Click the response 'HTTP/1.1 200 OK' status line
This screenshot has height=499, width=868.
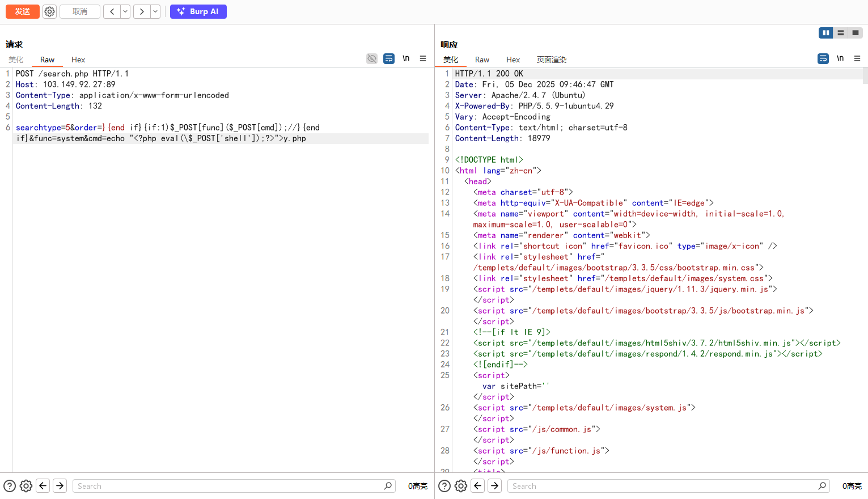point(489,74)
